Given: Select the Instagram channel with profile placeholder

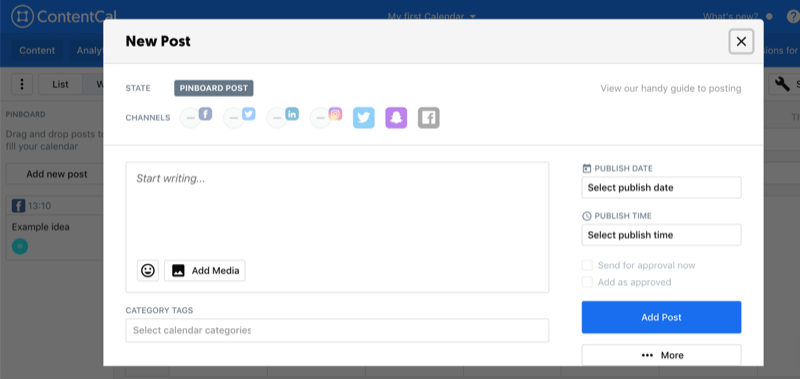Looking at the screenshot, I should (327, 117).
